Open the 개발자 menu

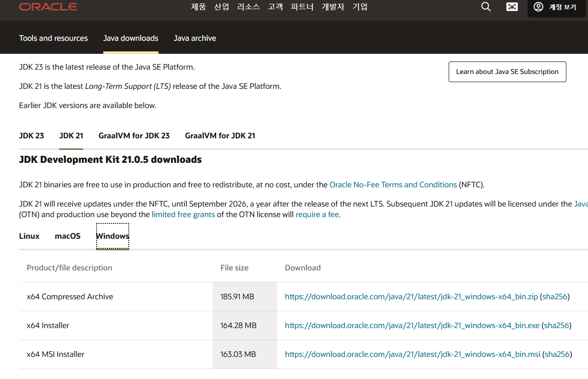tap(333, 7)
